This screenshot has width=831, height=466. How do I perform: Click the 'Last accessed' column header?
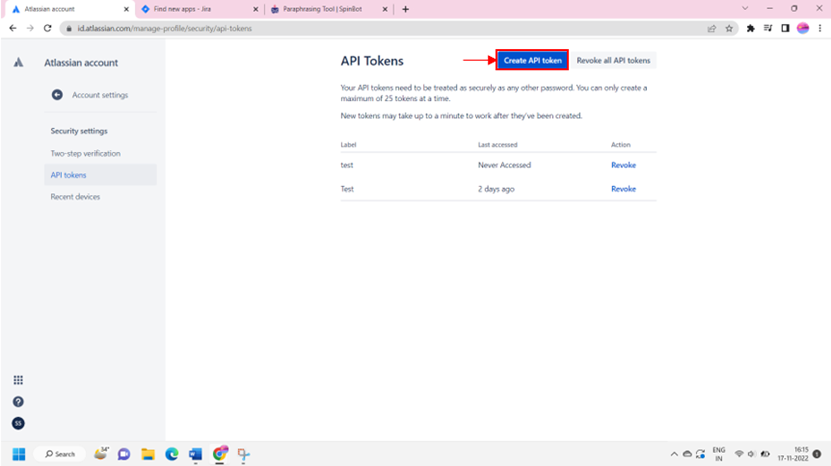498,144
